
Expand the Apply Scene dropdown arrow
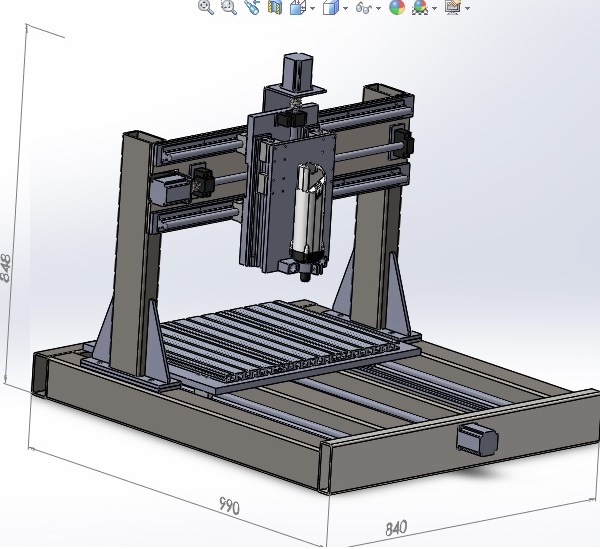[434, 8]
